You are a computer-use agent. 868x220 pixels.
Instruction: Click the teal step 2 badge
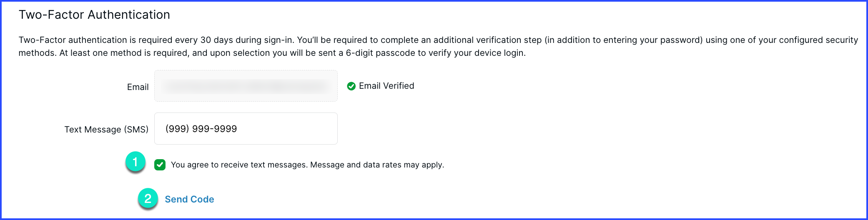(x=148, y=199)
